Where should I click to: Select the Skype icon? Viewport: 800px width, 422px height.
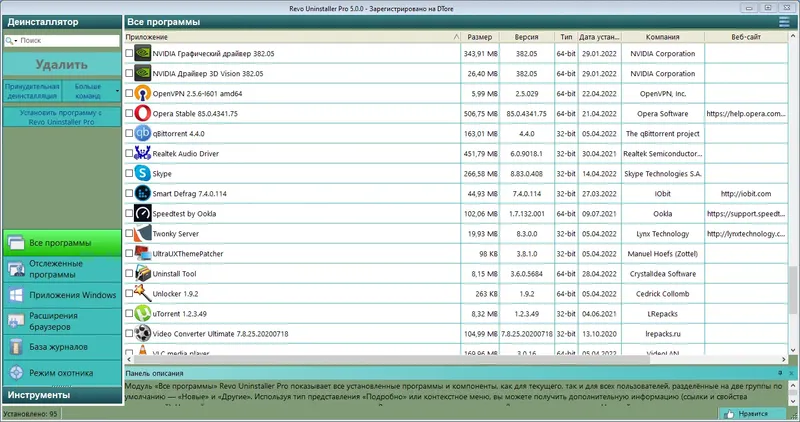pyautogui.click(x=142, y=173)
